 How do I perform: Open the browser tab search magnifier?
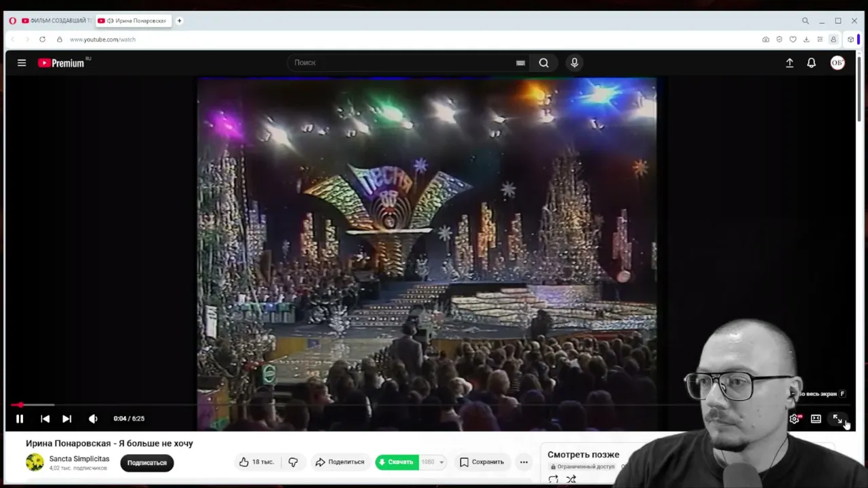tap(805, 21)
